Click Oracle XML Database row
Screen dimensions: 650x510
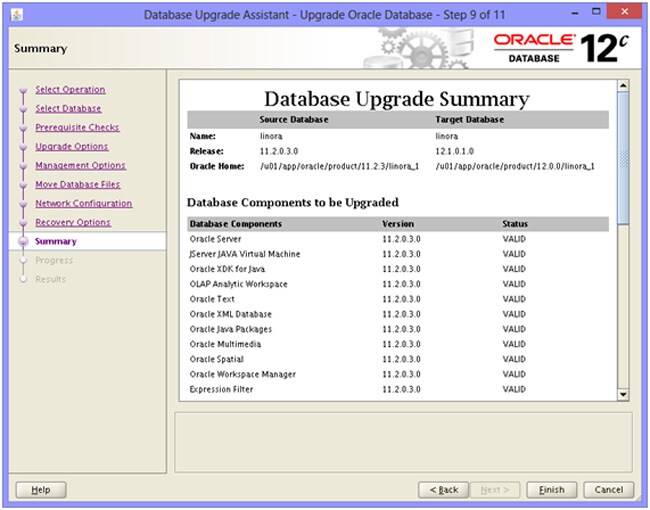point(398,314)
